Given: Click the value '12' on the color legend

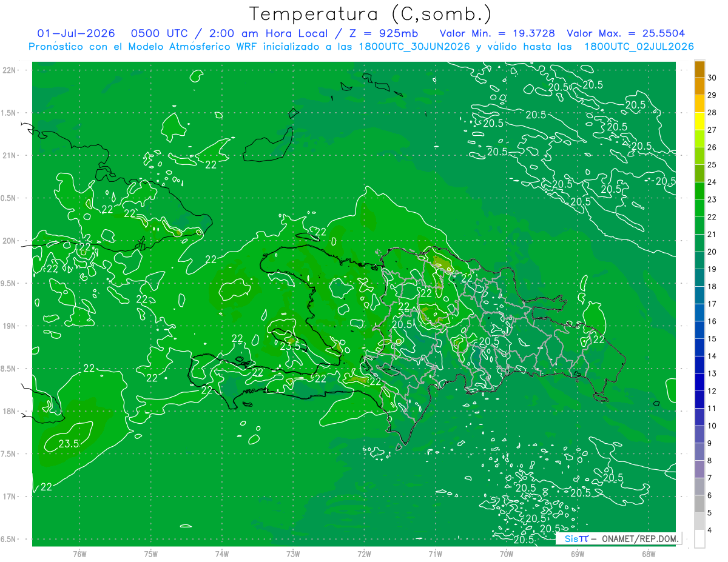Looking at the screenshot, I should point(712,391).
